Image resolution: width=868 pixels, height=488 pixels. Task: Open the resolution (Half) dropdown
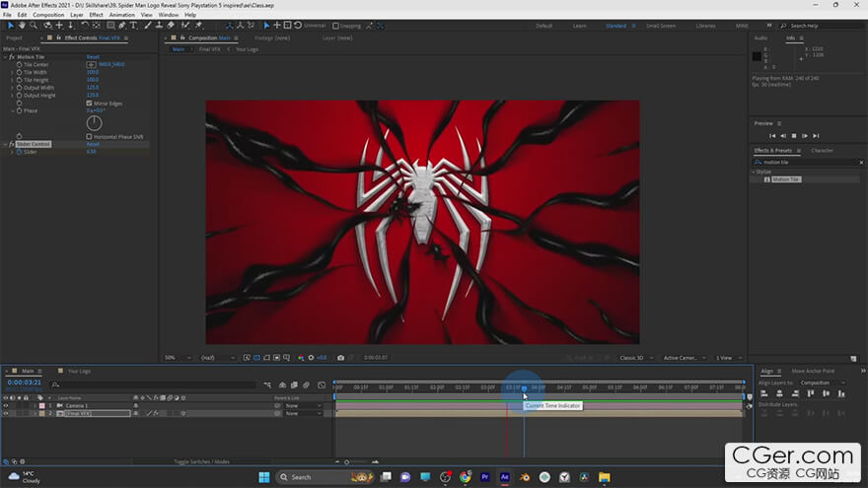click(x=218, y=358)
